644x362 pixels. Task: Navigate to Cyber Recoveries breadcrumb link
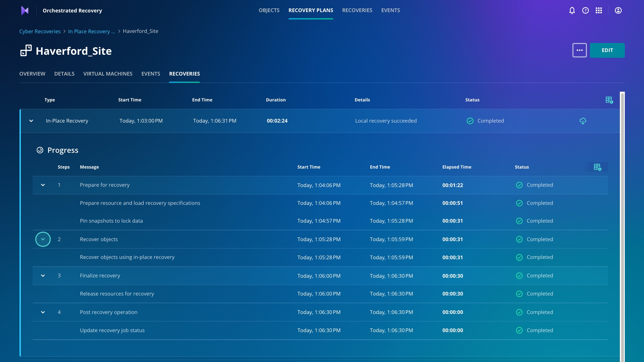(x=40, y=31)
